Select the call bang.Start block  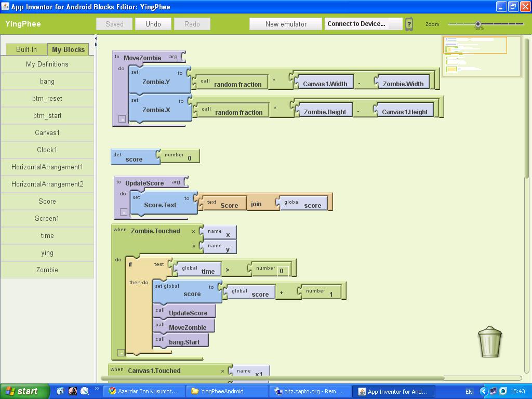click(x=180, y=340)
